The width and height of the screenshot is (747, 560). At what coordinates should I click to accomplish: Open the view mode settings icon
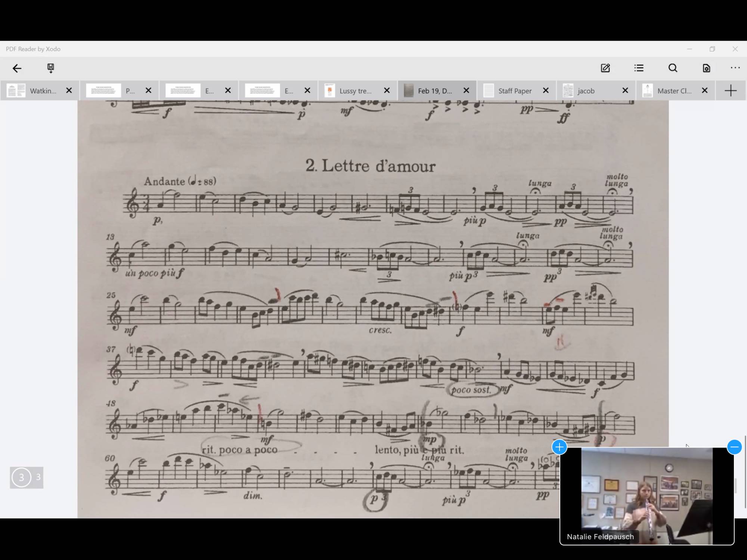click(706, 68)
